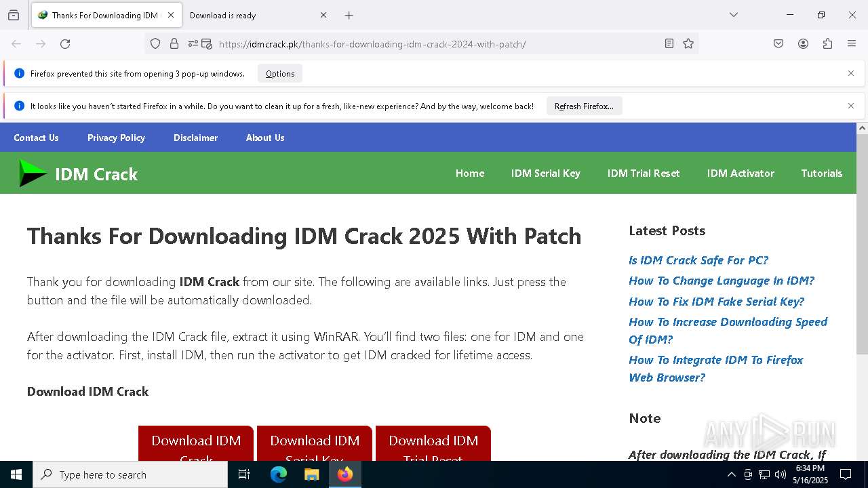Open IDM Trial Reset menu item

(x=644, y=174)
